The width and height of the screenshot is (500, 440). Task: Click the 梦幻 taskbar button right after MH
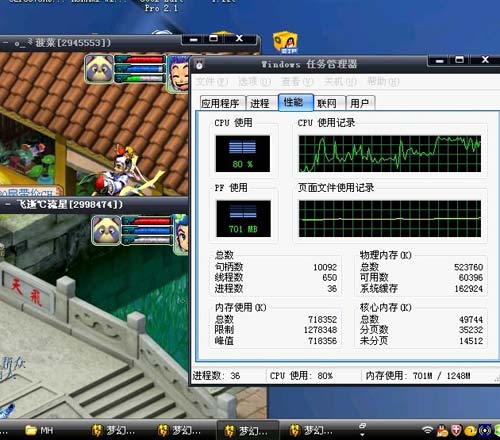click(x=113, y=430)
